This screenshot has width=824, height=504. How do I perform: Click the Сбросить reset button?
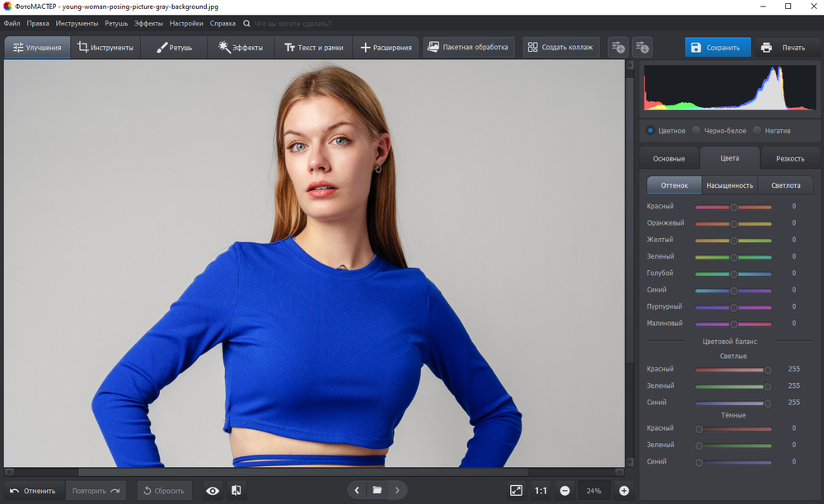[x=165, y=491]
